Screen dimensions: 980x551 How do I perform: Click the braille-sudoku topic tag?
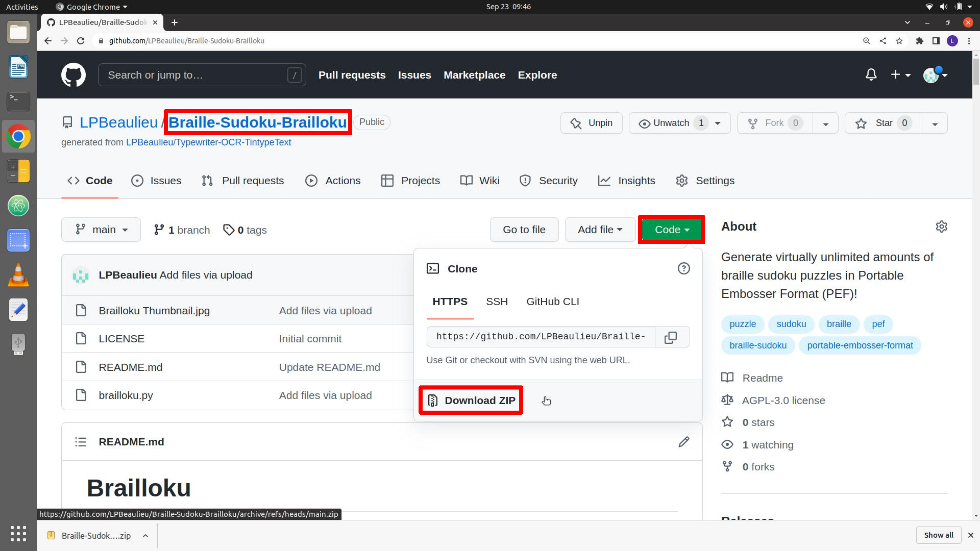coord(758,345)
